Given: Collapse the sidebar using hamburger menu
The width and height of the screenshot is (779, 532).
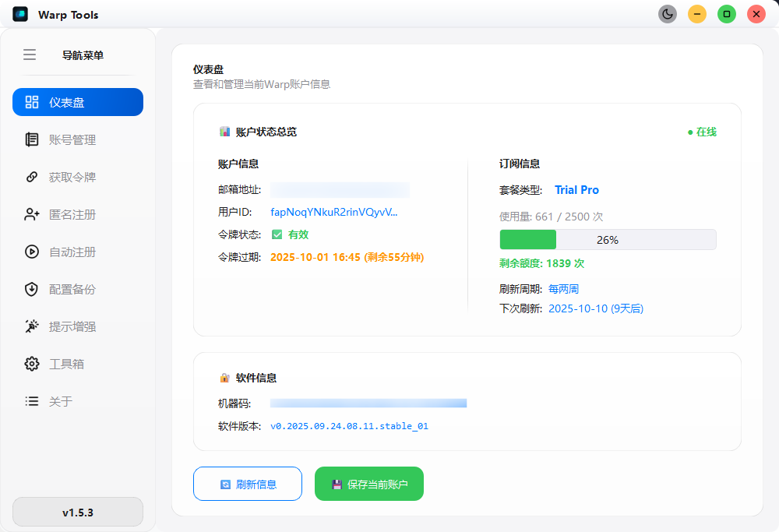Looking at the screenshot, I should [x=30, y=55].
